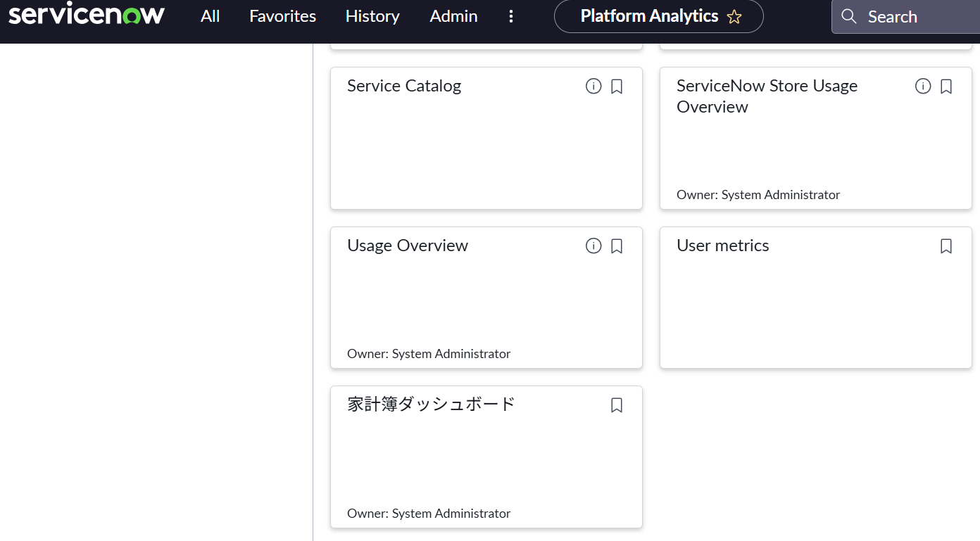Click the search magnifier icon

coord(849,16)
